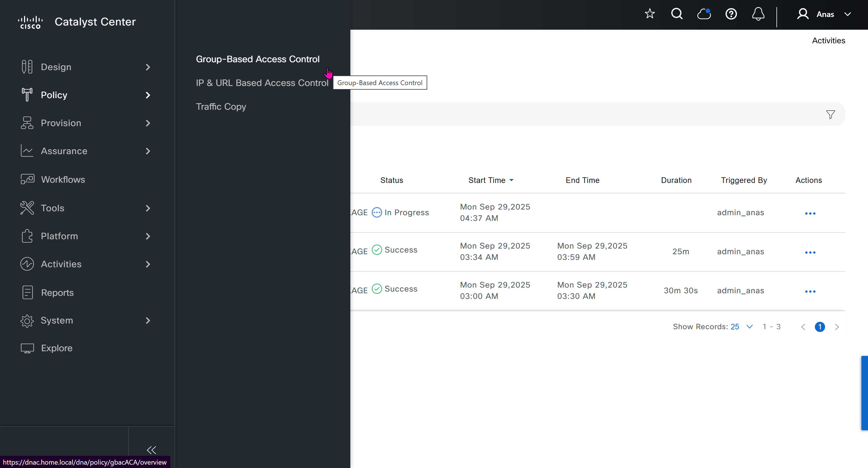The height and width of the screenshot is (468, 868).
Task: Open the search magnifier icon
Action: tap(677, 14)
